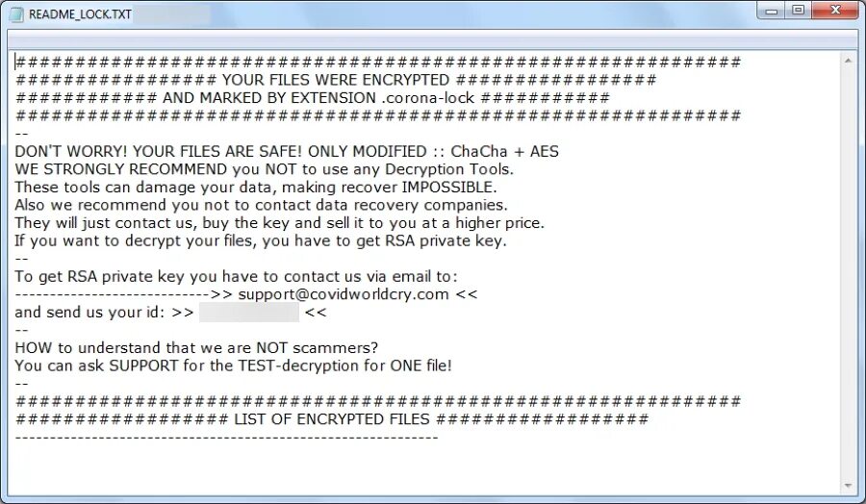Close the README_LOCK.TXT window
Image resolution: width=866 pixels, height=504 pixels.
[835, 11]
